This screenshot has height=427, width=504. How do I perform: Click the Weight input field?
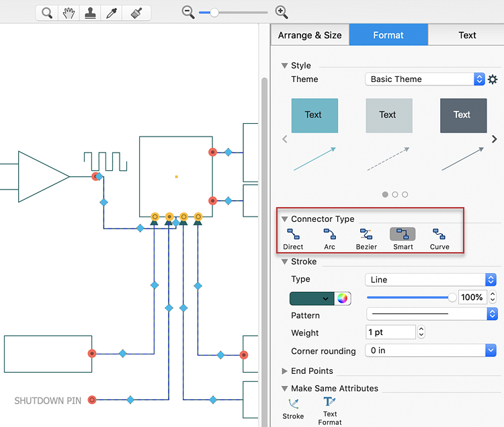(390, 332)
